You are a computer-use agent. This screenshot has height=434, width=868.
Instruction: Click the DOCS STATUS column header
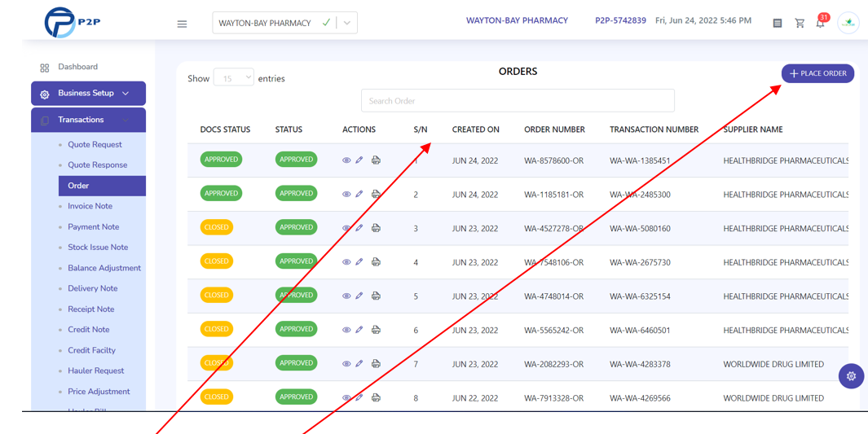coord(225,129)
